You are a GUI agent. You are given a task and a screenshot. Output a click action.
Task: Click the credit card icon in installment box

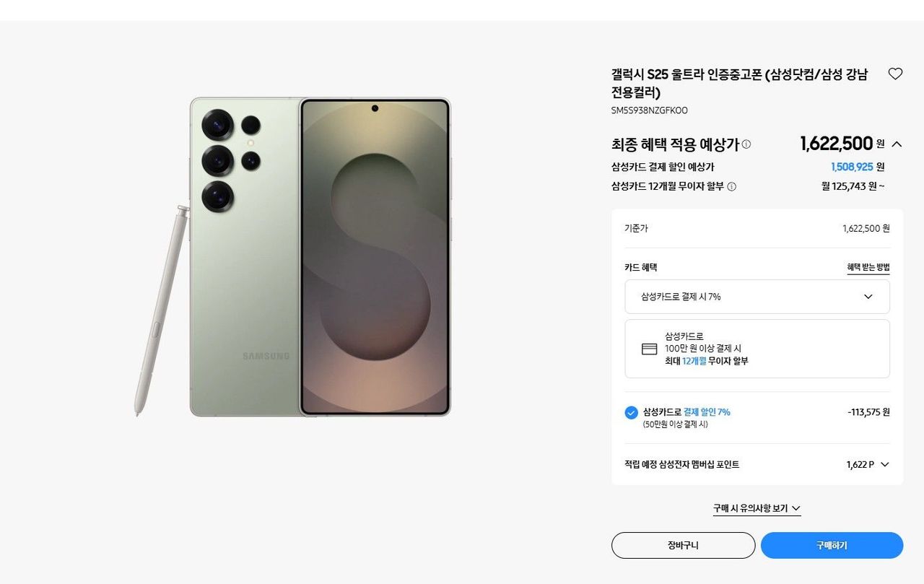pos(650,349)
